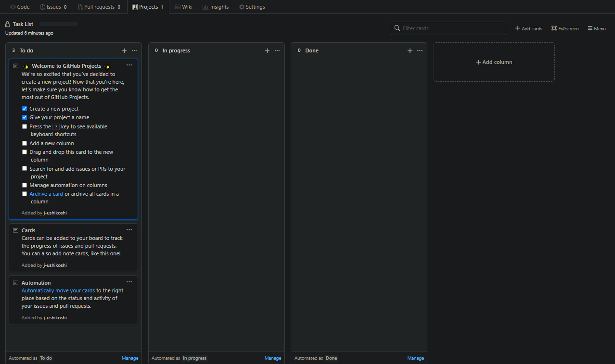Click the note icon on the Welcome card
Screen dimensions: 615x364
16,66
